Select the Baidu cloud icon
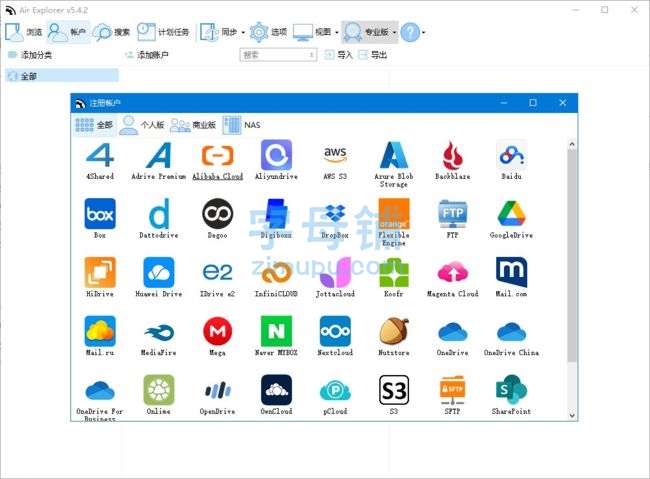The width and height of the screenshot is (650, 479). pos(511,155)
